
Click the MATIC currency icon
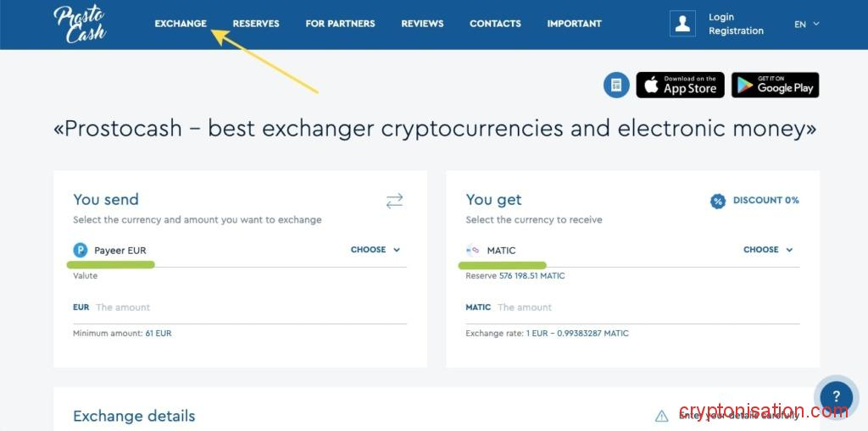point(473,250)
